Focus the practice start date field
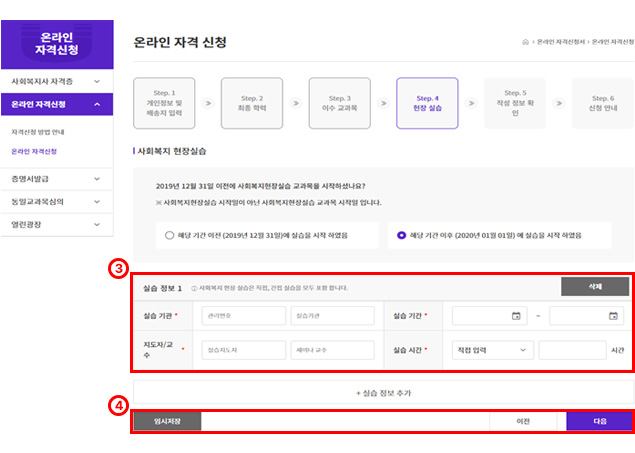This screenshot has height=453, width=635. [490, 316]
